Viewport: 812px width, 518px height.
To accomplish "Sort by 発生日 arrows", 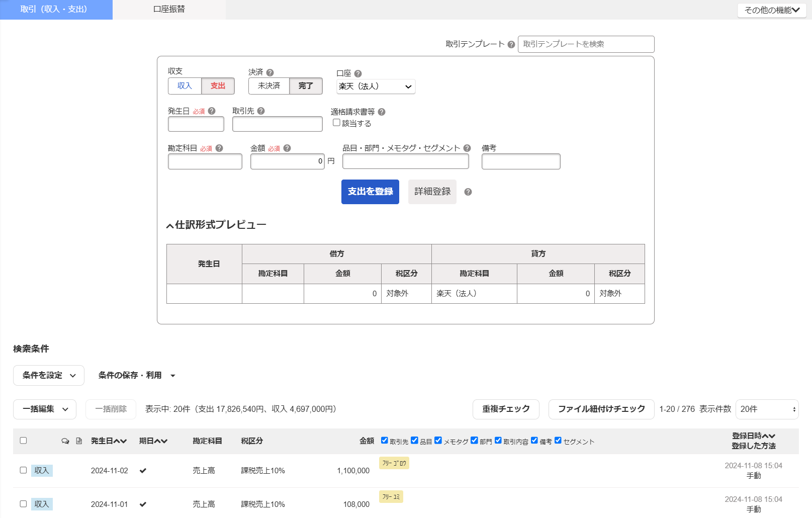I will [x=120, y=441].
